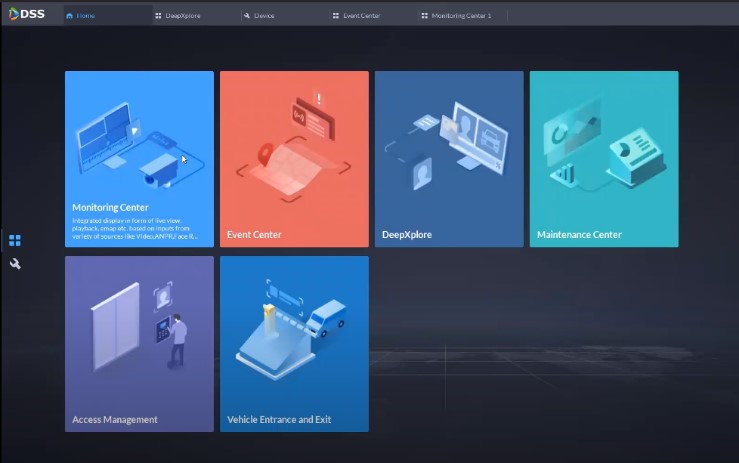Switch to the Monitoring Center 1 tab
Screen dimensions: 739x463
click(460, 16)
